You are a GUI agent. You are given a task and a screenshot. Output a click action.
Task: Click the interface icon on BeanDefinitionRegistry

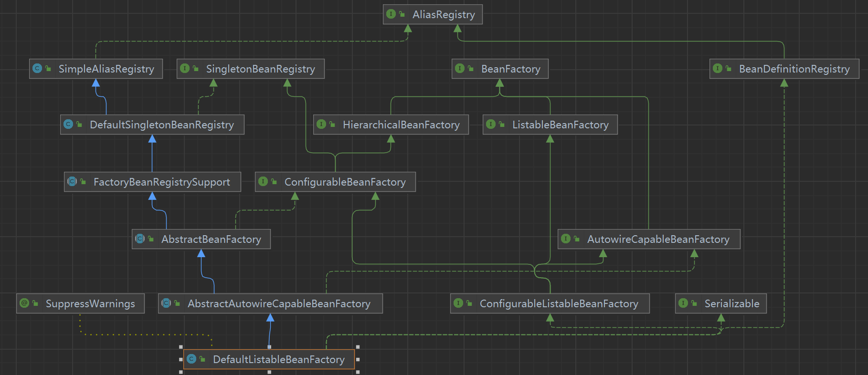(x=718, y=69)
